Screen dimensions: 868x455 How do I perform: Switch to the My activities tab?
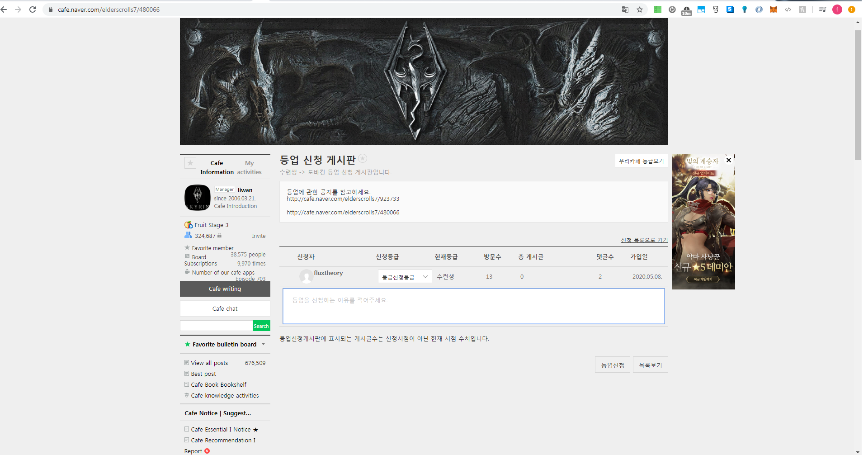pos(250,167)
